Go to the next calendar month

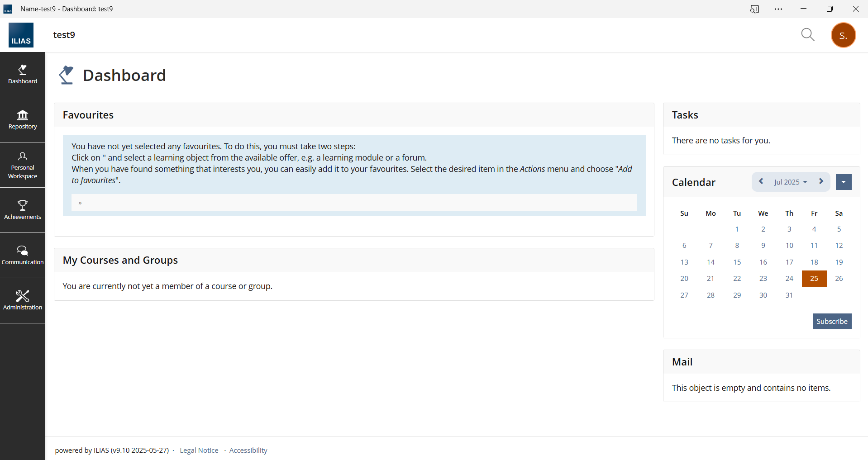821,181
